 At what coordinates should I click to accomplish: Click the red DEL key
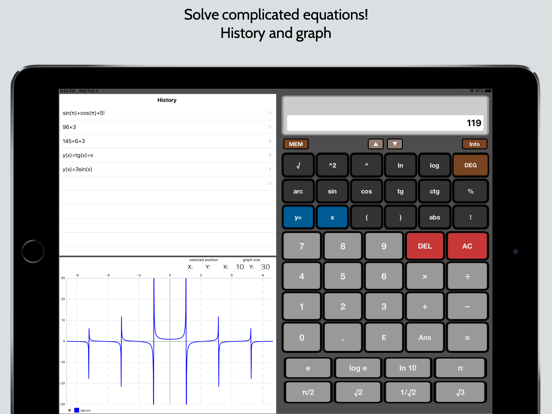coord(425,246)
